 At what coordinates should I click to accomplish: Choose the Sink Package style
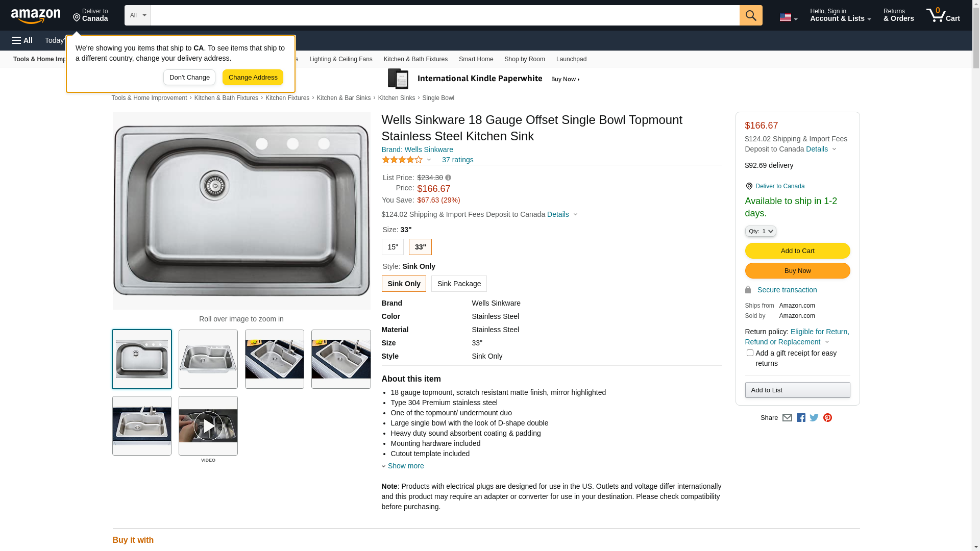point(459,284)
